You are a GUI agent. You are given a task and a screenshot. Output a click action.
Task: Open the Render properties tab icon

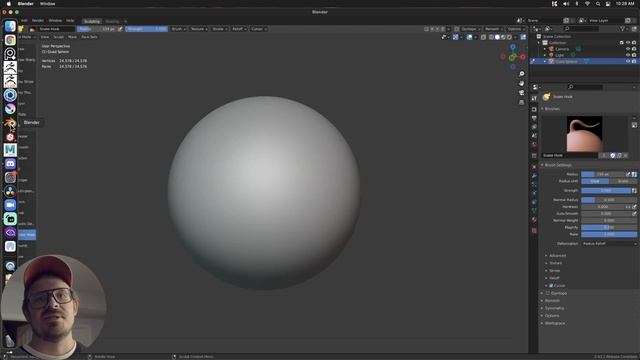[x=534, y=109]
